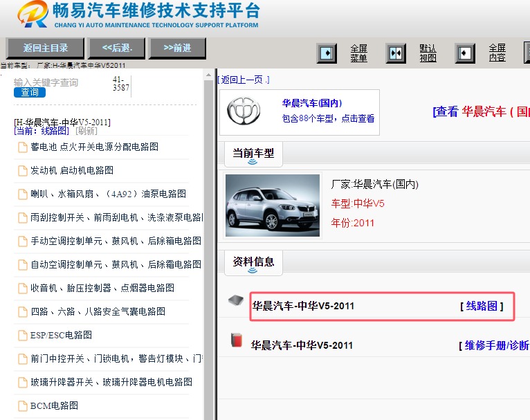Open 四路、六路、八路安全气囊电路图
This screenshot has height=420, width=530.
click(98, 311)
